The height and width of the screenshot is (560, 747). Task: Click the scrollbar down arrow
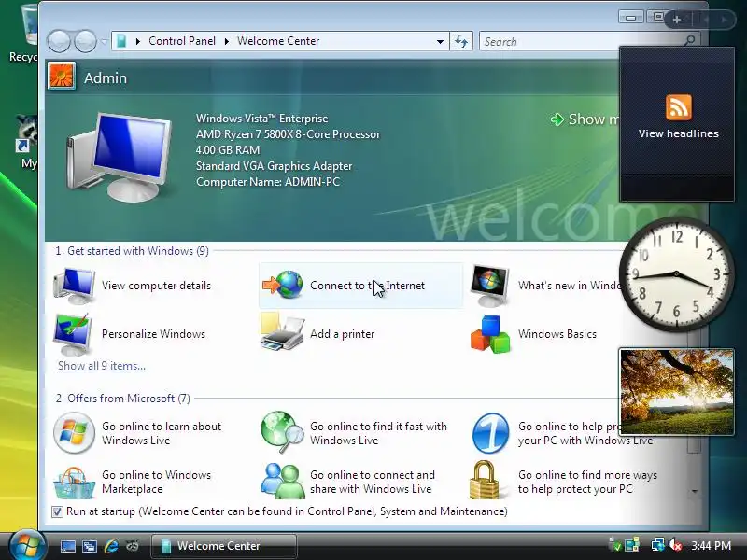695,492
